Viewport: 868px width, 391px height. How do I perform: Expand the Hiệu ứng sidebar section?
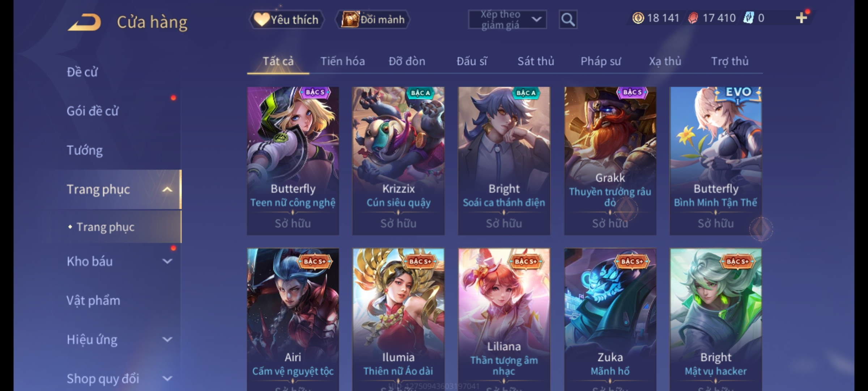(167, 339)
